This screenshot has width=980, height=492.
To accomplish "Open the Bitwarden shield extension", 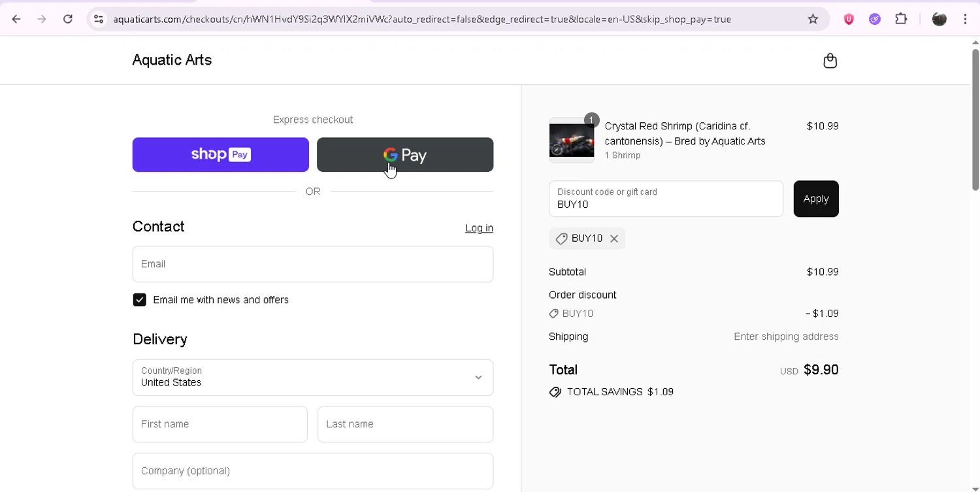I will tap(849, 19).
